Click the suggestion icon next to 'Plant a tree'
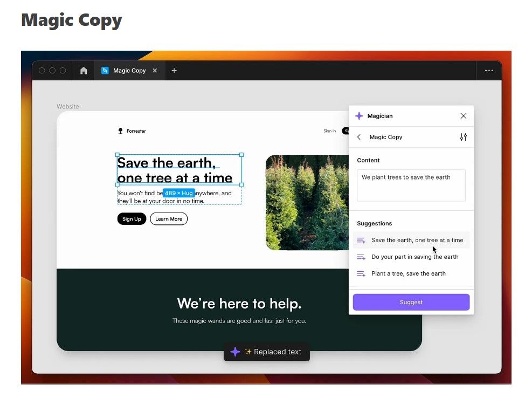Screen dimensions: 532x405 [360, 273]
